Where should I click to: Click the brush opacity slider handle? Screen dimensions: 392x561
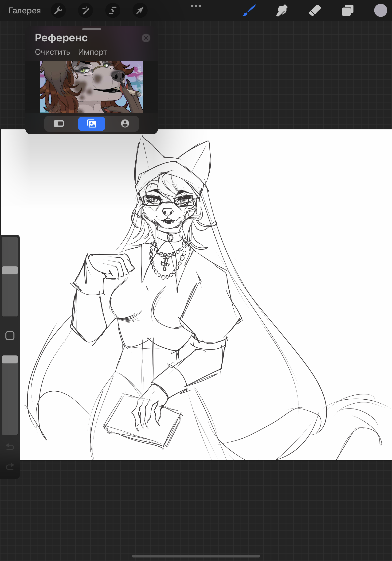(10, 359)
